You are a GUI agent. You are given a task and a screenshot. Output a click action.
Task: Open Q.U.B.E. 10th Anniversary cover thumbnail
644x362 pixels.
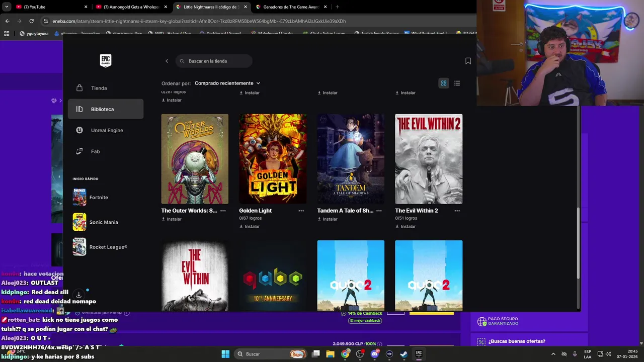(x=273, y=276)
